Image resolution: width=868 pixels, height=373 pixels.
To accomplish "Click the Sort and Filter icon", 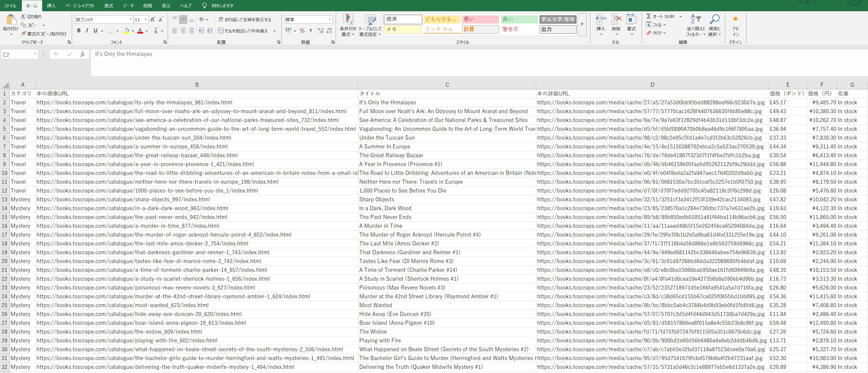I will click(695, 20).
